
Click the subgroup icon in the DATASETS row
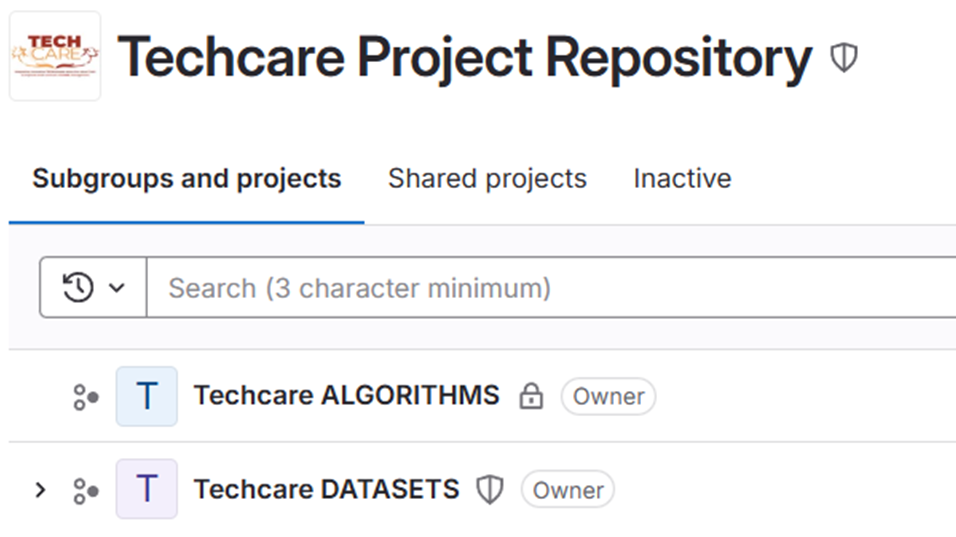[86, 490]
